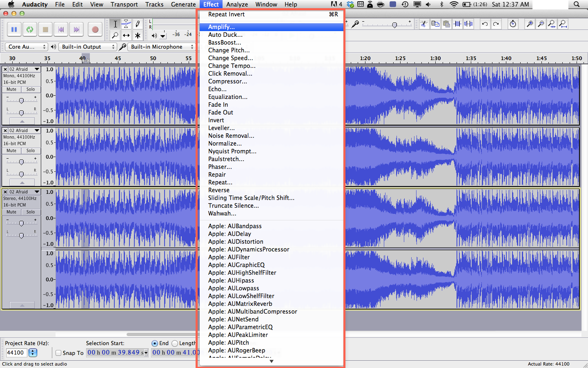Select the Envelope tool

click(x=127, y=24)
